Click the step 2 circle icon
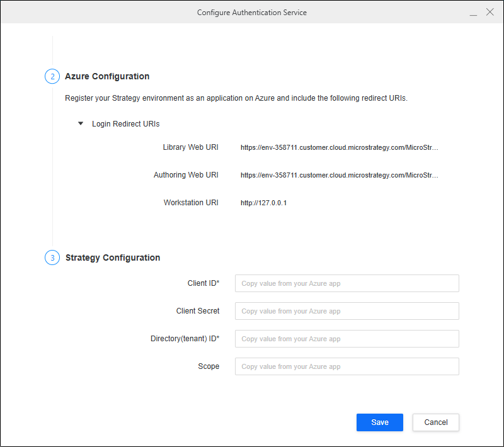This screenshot has height=447, width=504. pos(52,76)
